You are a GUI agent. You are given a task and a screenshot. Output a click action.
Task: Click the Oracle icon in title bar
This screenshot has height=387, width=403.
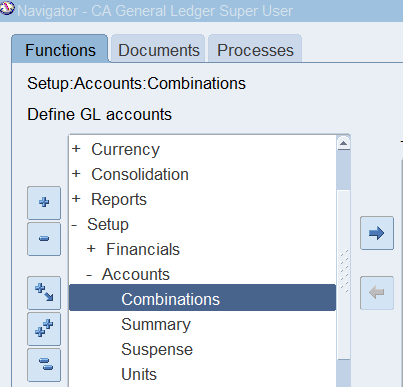click(7, 9)
